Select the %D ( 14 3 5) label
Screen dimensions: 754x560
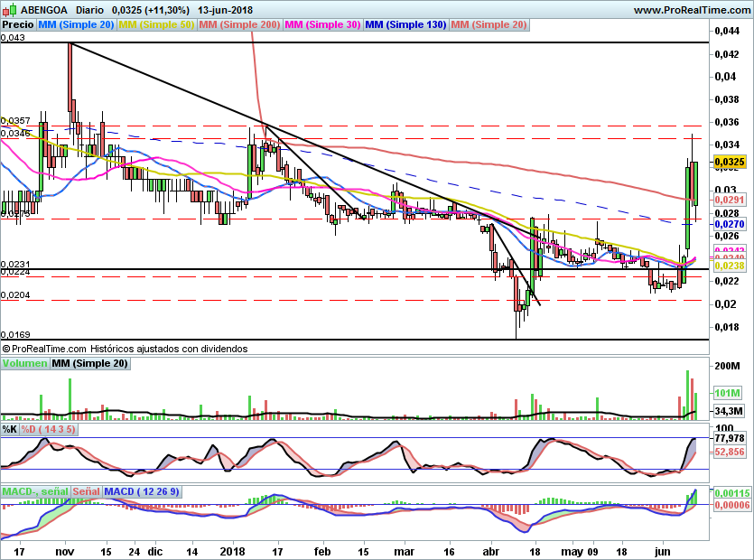click(x=48, y=429)
